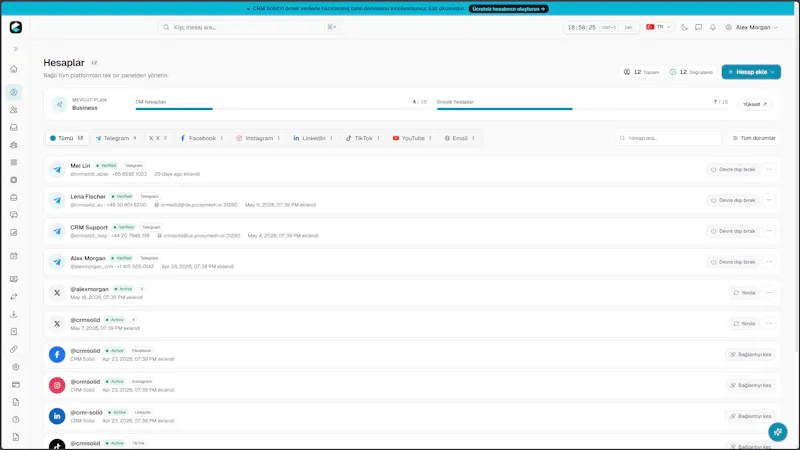Select the YouTube filter tab

412,138
